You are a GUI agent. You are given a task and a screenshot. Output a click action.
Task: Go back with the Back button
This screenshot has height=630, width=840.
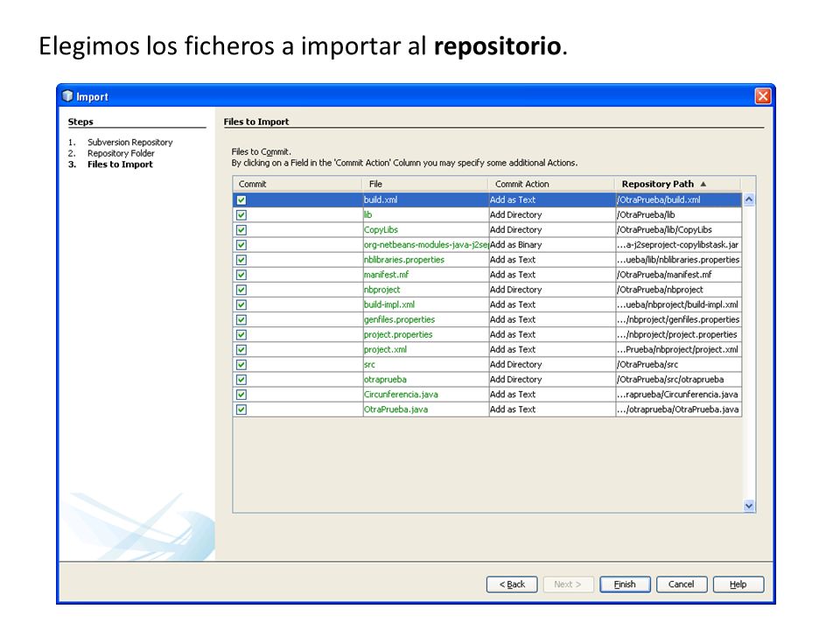512,584
